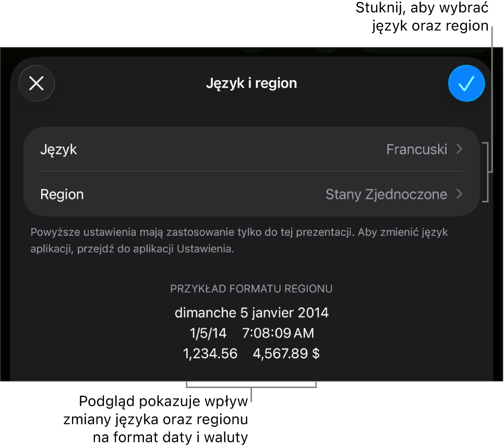Screen dimensions: 504x447
Task: Click the Stuknij, aby wybrać język callout
Action: (x=422, y=17)
